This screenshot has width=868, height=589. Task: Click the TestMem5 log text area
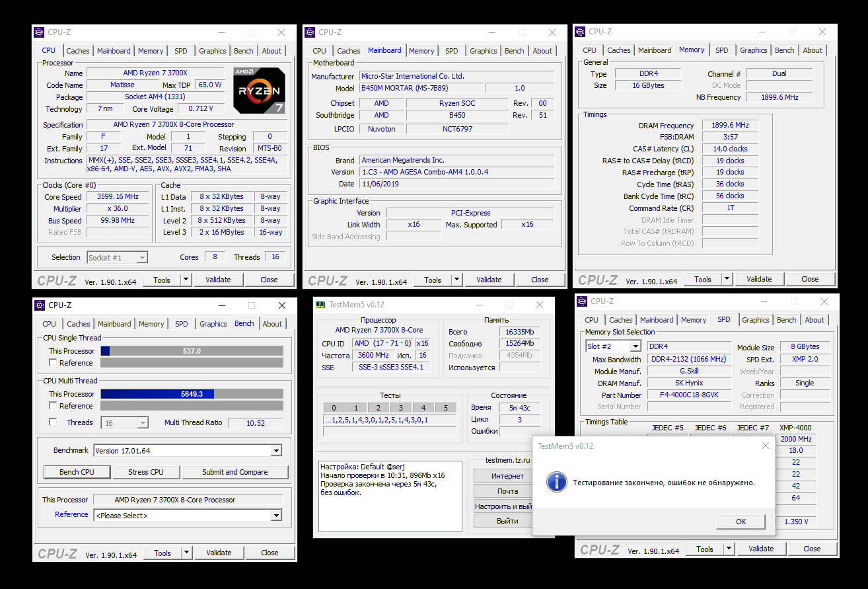coord(390,496)
